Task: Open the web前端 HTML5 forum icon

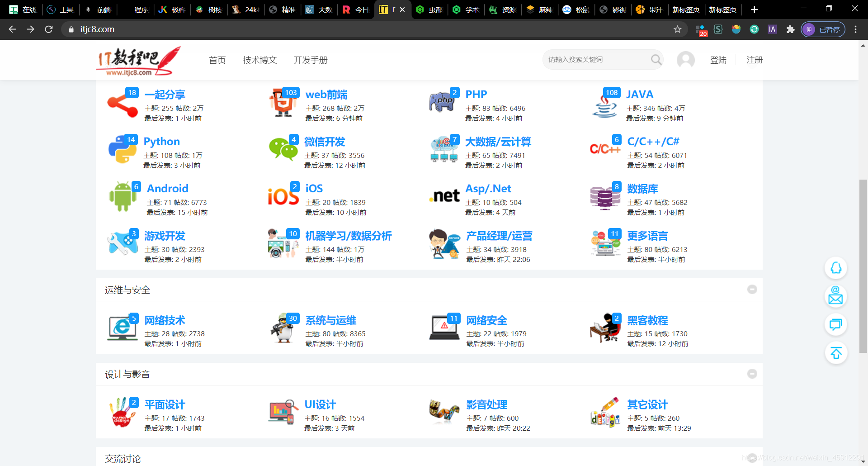Action: tap(283, 103)
